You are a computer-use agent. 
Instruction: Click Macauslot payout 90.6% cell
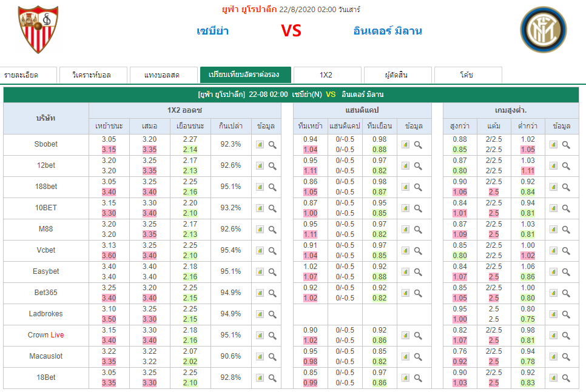point(231,356)
